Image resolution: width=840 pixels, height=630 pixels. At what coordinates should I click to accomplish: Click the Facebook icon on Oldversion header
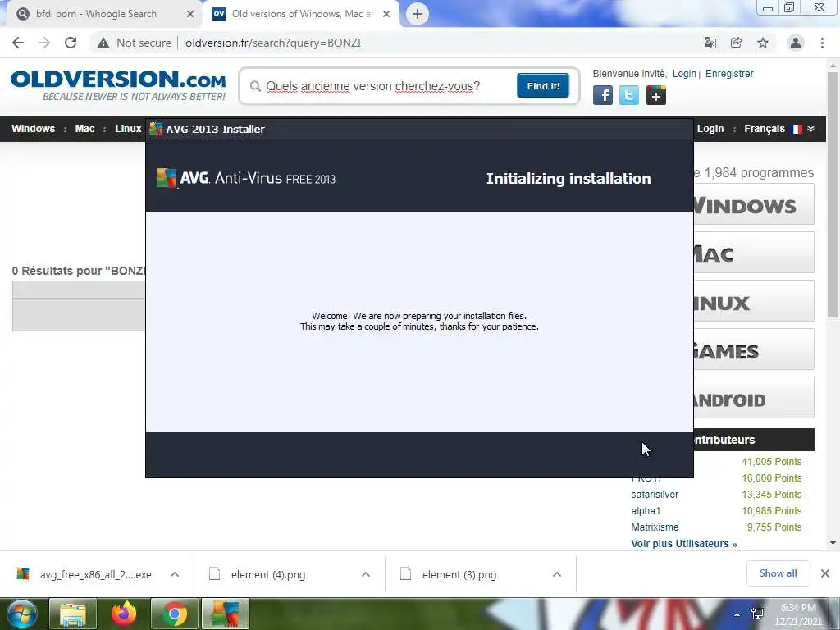pyautogui.click(x=603, y=95)
